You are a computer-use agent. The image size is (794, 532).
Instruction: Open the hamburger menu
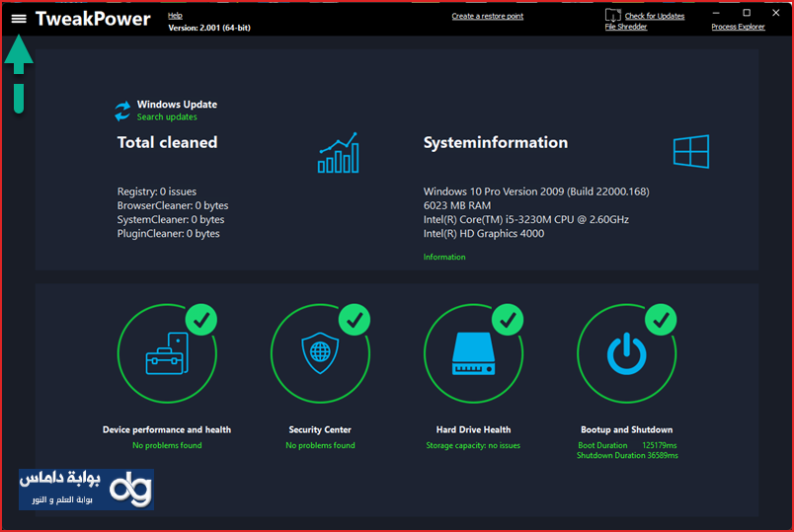point(19,19)
